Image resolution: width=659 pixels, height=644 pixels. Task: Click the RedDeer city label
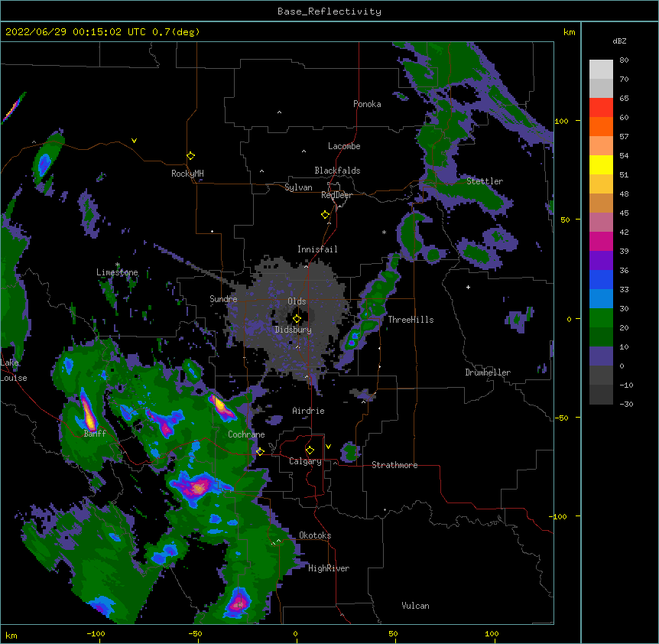coord(336,195)
